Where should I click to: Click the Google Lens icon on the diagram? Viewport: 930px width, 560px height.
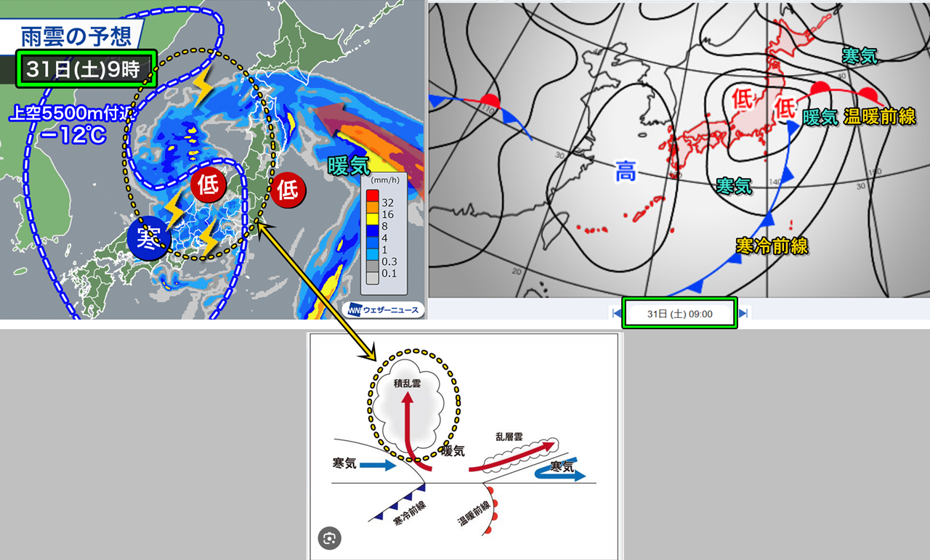pos(329,537)
